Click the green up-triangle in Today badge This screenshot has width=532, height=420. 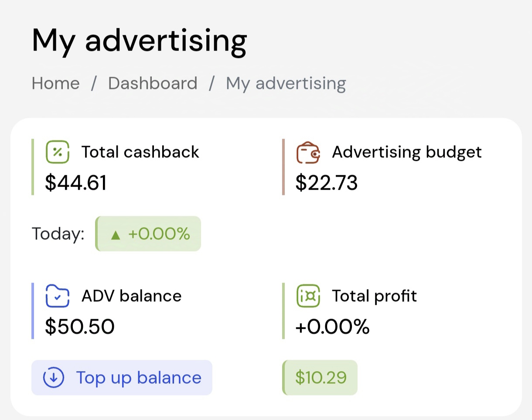(x=115, y=235)
